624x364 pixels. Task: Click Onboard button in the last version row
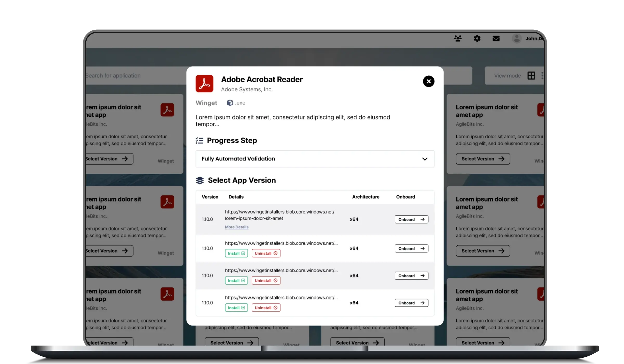411,303
